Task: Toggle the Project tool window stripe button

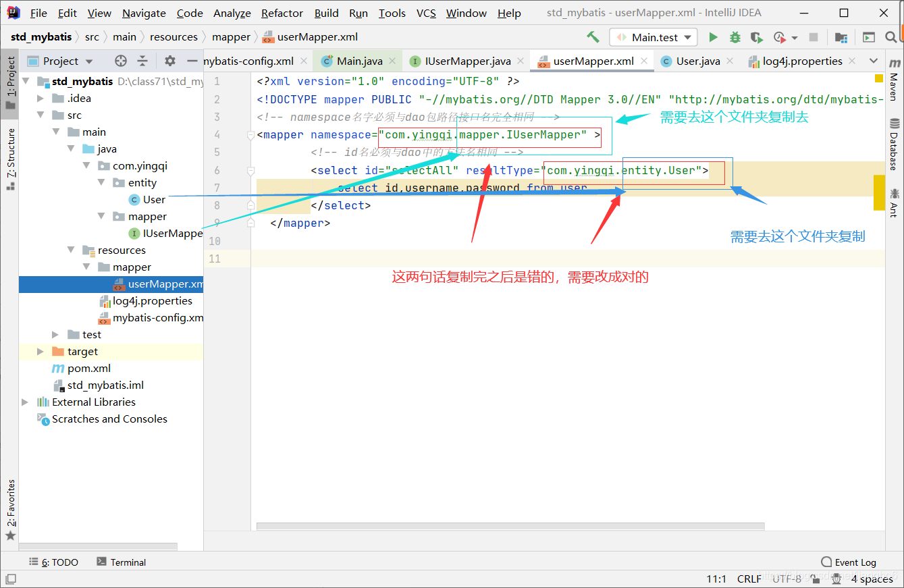Action: pyautogui.click(x=10, y=84)
